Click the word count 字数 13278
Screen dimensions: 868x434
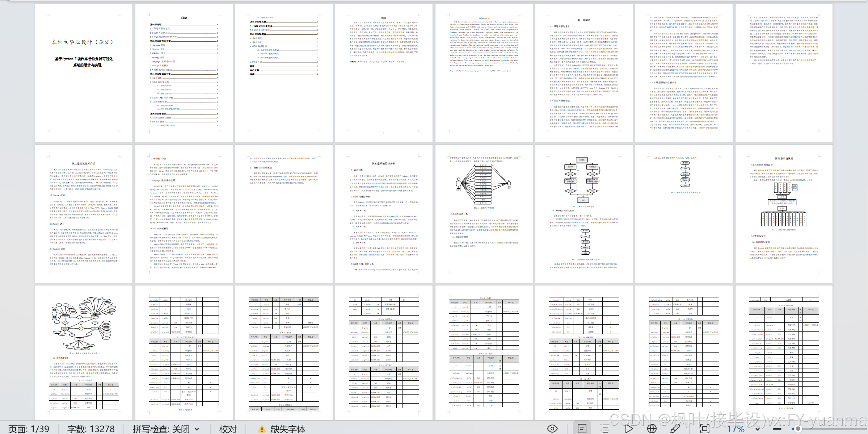[90, 429]
